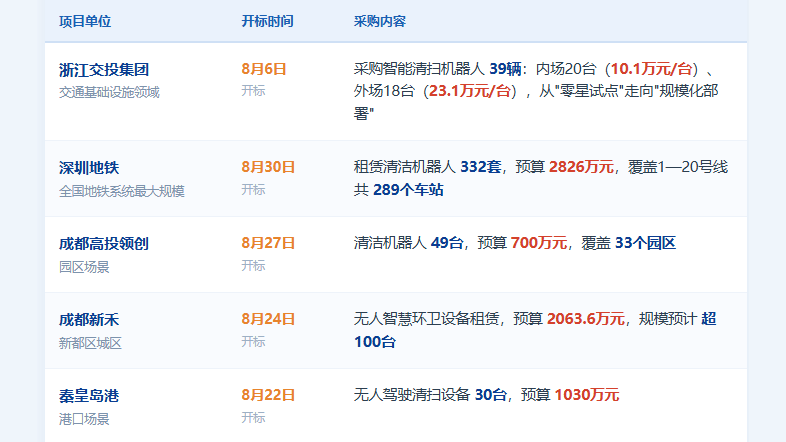This screenshot has height=442, width=786.
Task: Select the 8月27日 bid date
Action: click(x=268, y=243)
